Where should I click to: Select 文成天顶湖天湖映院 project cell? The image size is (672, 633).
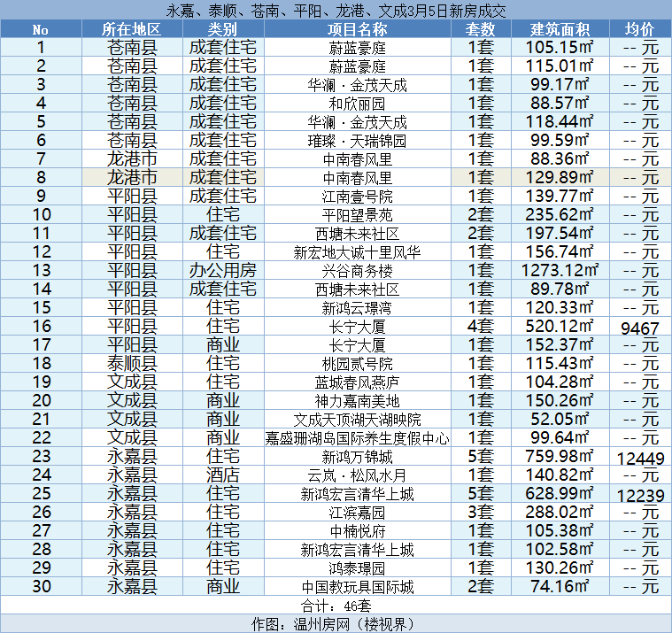358,419
